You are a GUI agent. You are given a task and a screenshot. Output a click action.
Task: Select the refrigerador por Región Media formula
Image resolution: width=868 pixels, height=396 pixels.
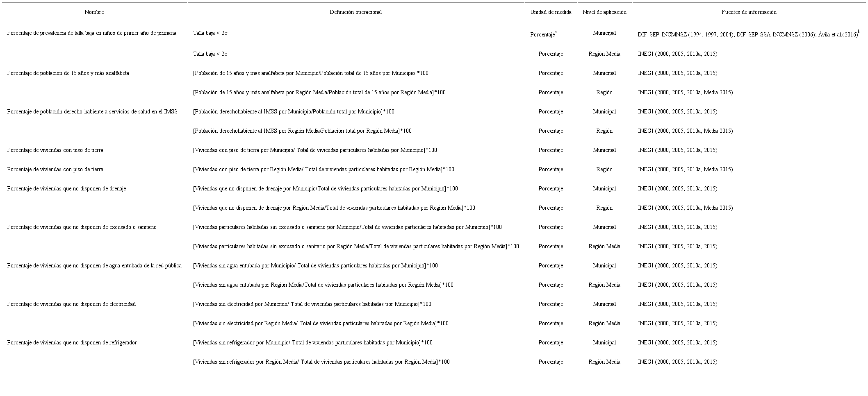pyautogui.click(x=321, y=362)
